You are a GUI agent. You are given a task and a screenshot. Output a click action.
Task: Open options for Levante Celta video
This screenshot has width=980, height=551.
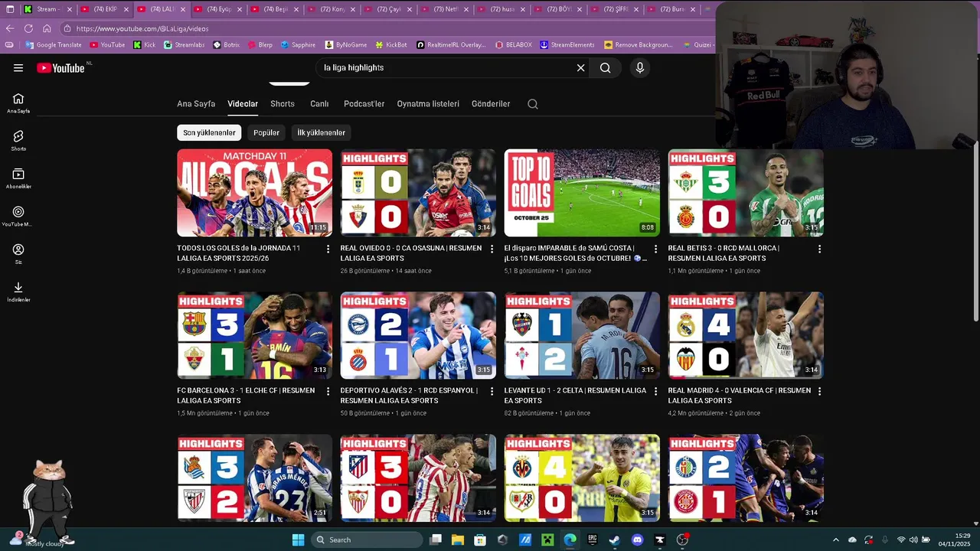[x=655, y=392]
